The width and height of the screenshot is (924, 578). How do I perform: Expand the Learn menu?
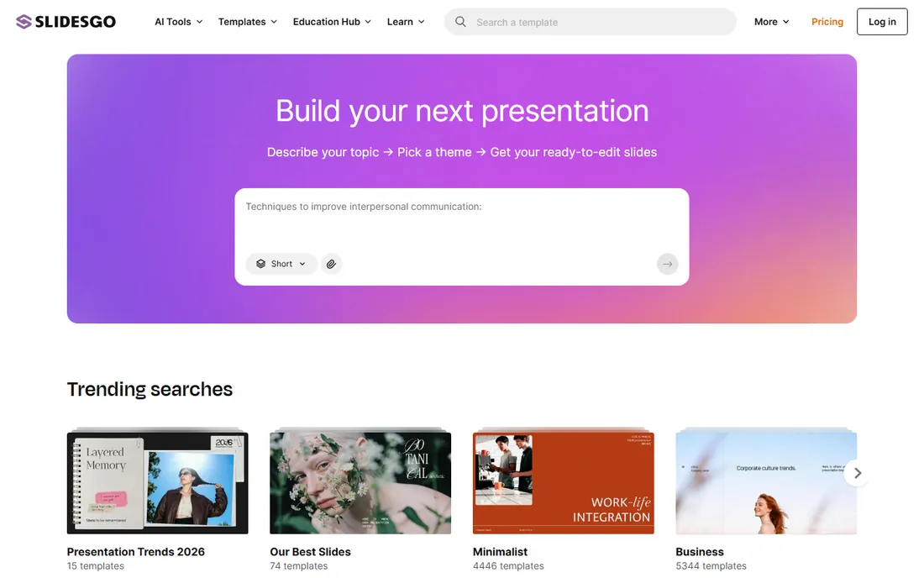pyautogui.click(x=406, y=22)
